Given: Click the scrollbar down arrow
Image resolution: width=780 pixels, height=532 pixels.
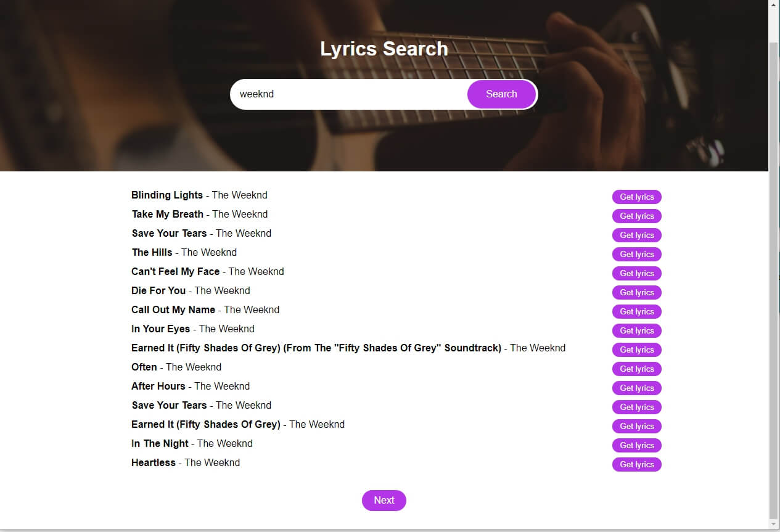Looking at the screenshot, I should click(774, 525).
